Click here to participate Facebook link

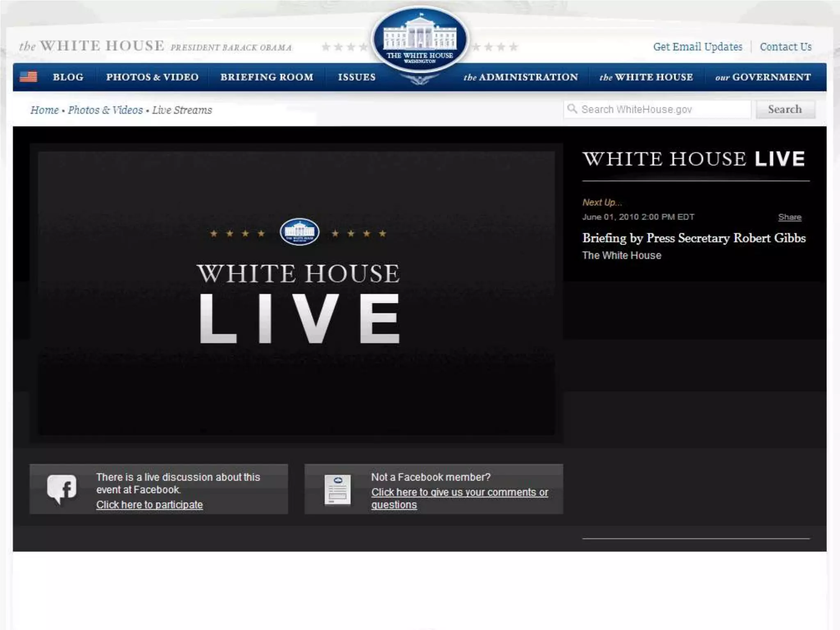(149, 504)
